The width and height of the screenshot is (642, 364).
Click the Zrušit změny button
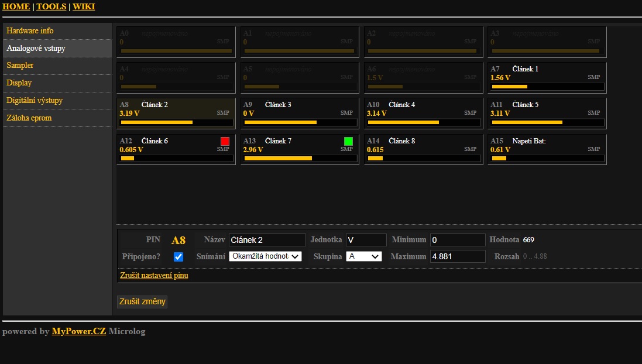[x=142, y=302]
